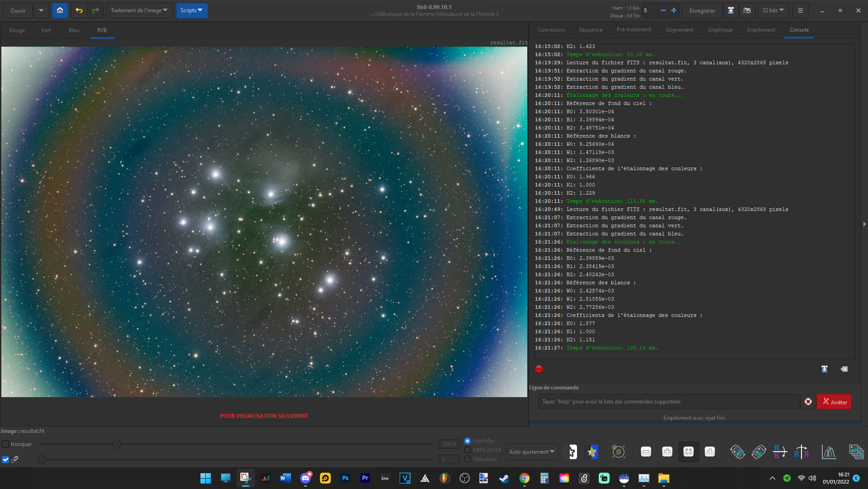
Task: Fit image to window
Action: (688, 452)
